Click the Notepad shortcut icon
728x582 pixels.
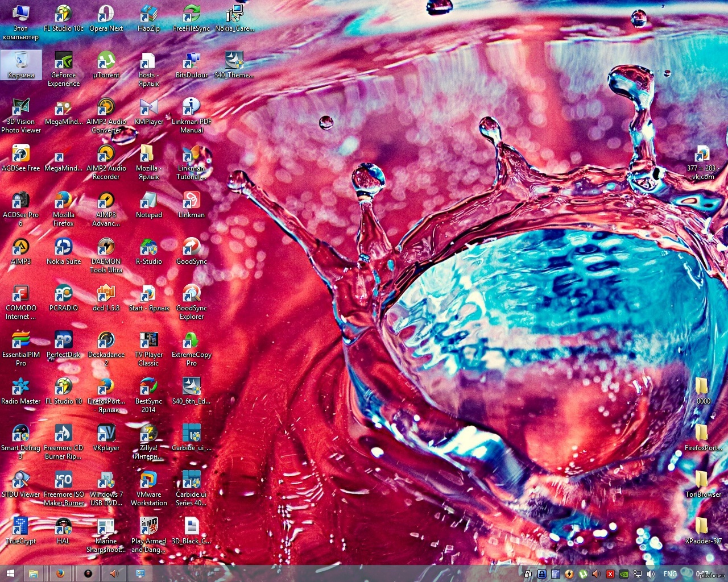[149, 204]
